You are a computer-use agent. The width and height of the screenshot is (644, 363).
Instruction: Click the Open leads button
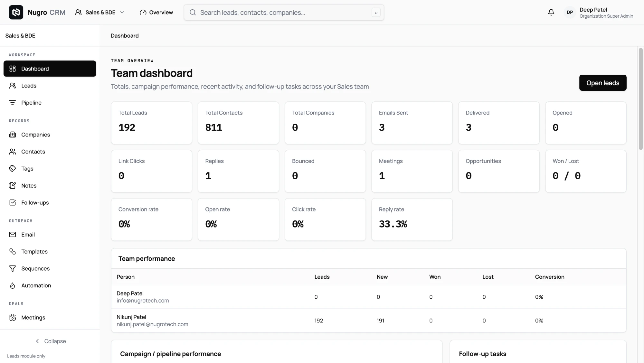603,83
